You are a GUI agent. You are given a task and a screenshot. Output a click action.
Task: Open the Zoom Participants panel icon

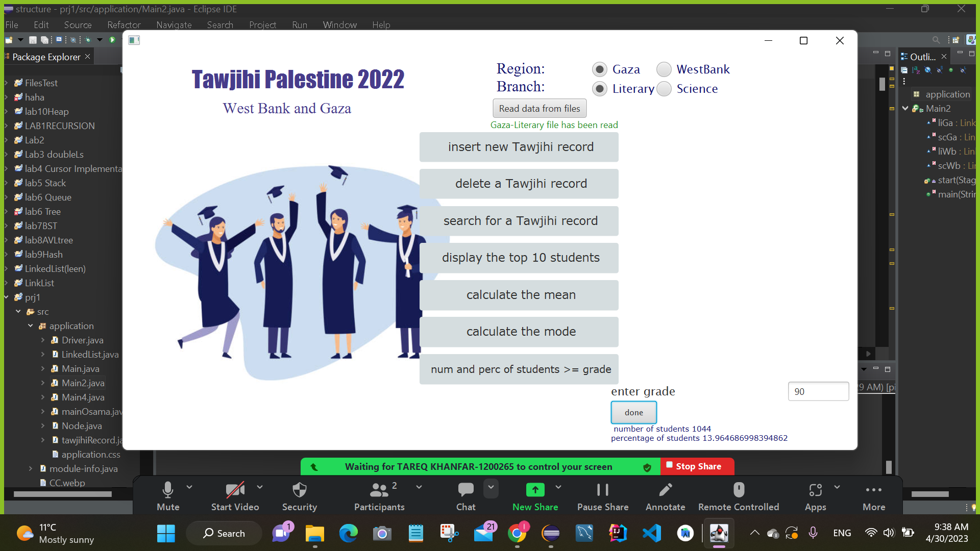point(379,490)
